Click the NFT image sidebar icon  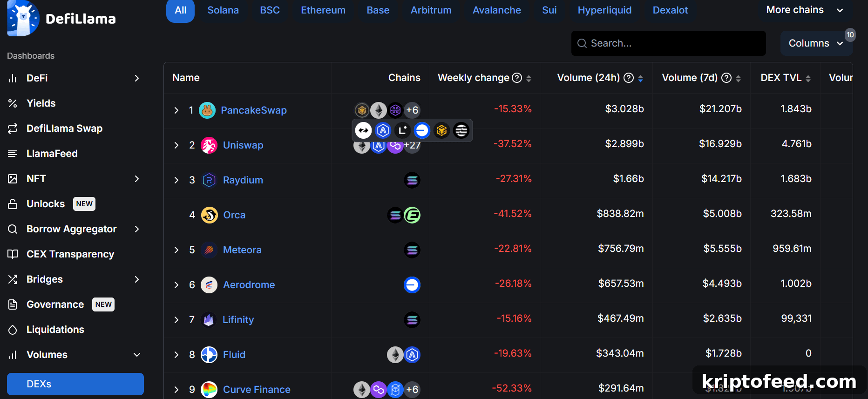click(x=13, y=179)
